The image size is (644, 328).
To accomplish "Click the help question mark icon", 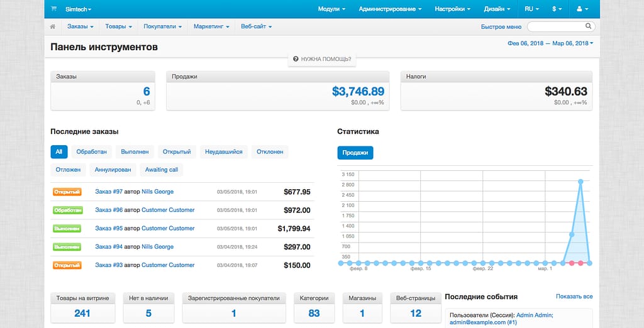I will [296, 59].
